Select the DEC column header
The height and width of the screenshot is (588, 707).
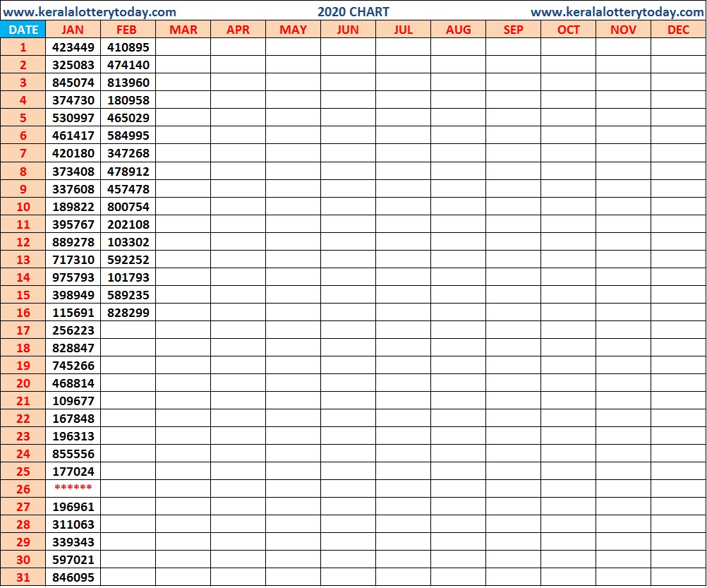tap(678, 30)
